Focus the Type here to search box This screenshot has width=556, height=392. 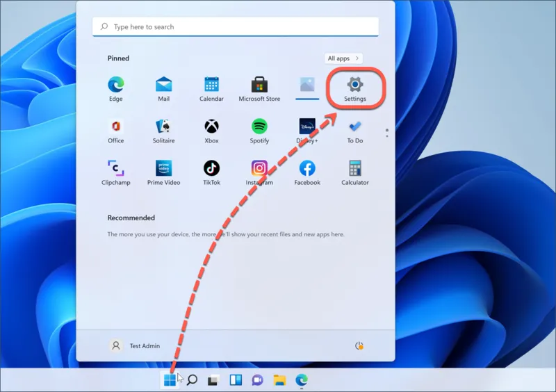click(x=236, y=26)
